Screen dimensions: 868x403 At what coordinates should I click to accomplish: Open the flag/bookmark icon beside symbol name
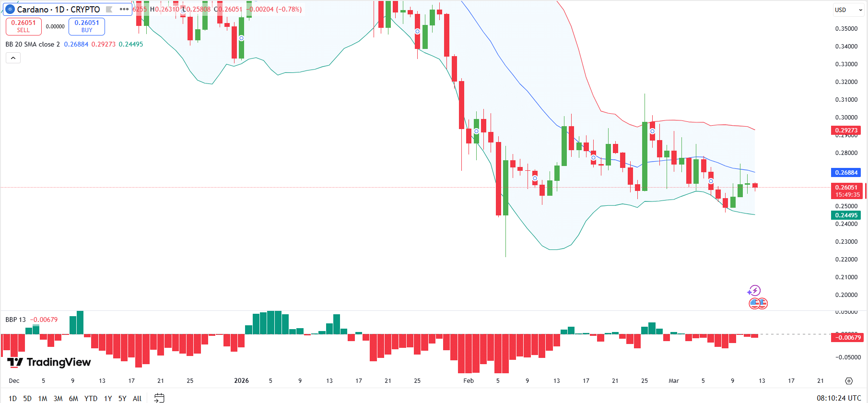109,10
